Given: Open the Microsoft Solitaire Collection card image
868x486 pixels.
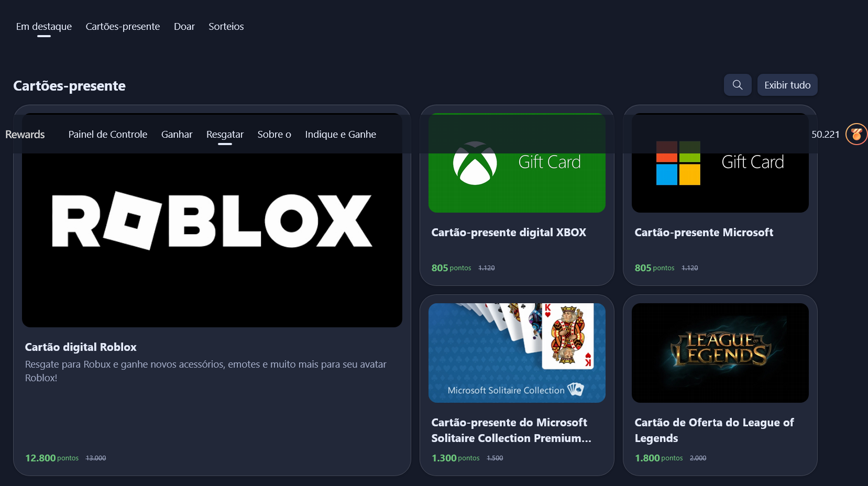Looking at the screenshot, I should click(517, 353).
